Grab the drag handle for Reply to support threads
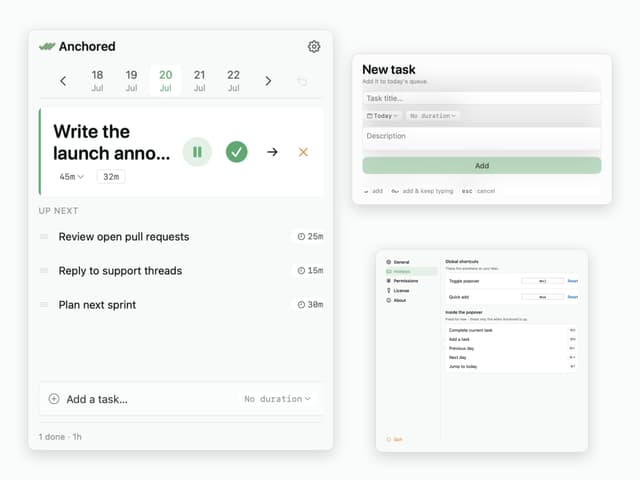 click(x=44, y=270)
